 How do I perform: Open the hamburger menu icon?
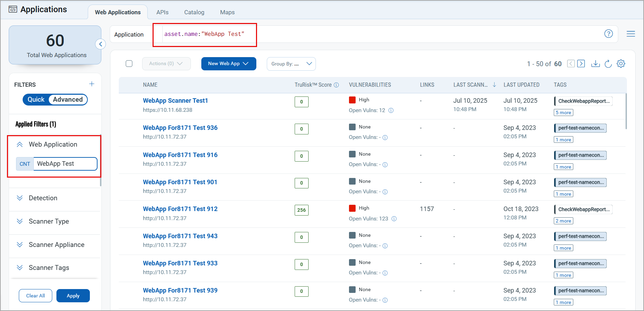coord(630,34)
